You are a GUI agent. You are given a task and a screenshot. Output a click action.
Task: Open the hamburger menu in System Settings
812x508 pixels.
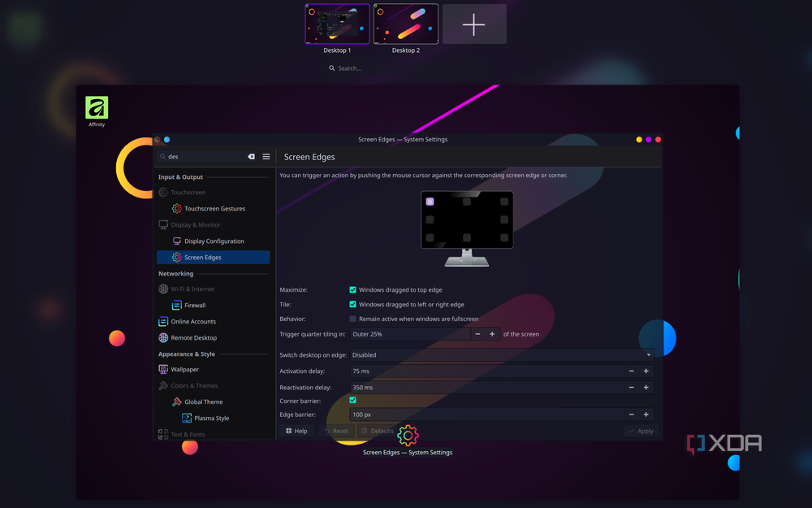pyautogui.click(x=266, y=157)
